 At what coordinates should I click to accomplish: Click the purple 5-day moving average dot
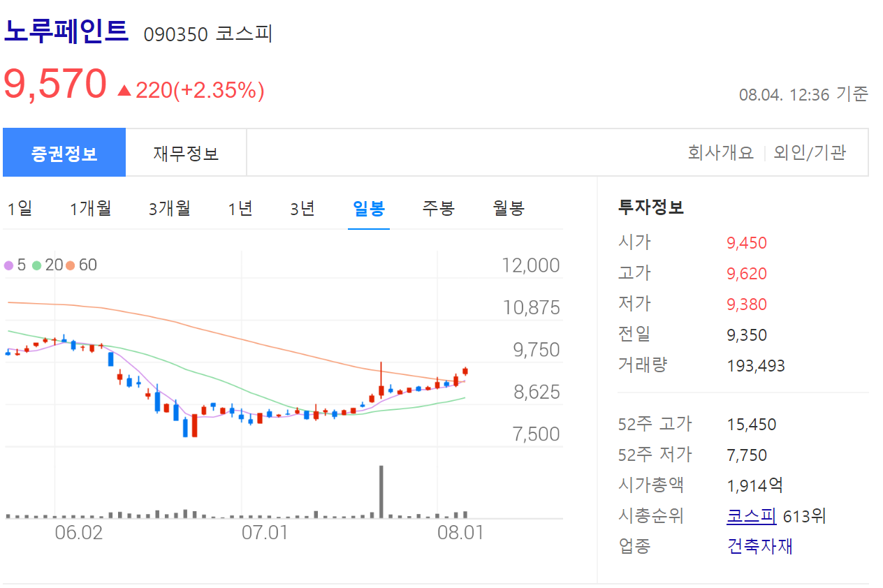point(8,265)
